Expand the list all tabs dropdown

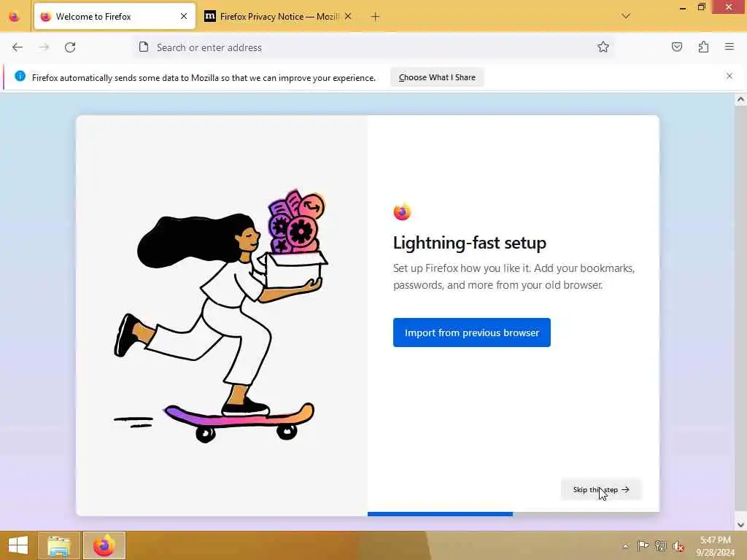click(x=626, y=16)
